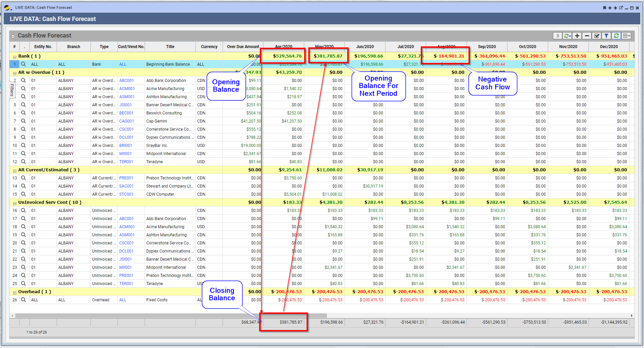
Task: Click the bookmark icon in title bar
Action: click(x=604, y=8)
